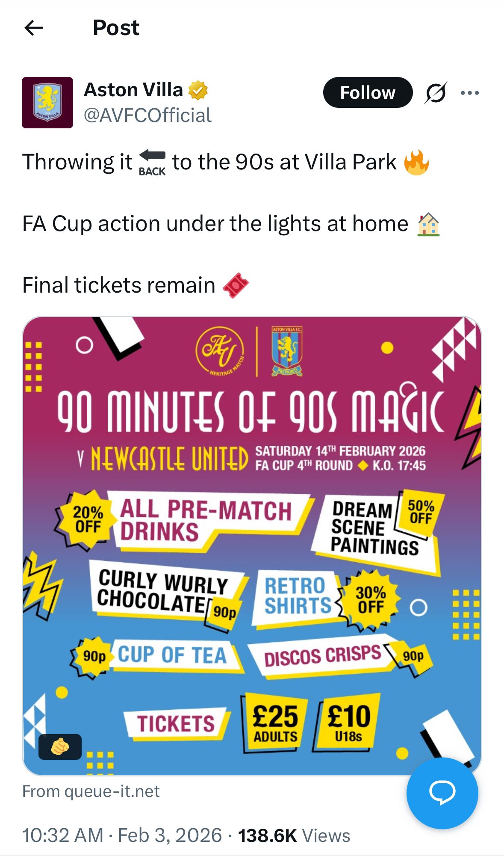Click the fire emoji in the post
The image size is (504, 862).
[416, 163]
